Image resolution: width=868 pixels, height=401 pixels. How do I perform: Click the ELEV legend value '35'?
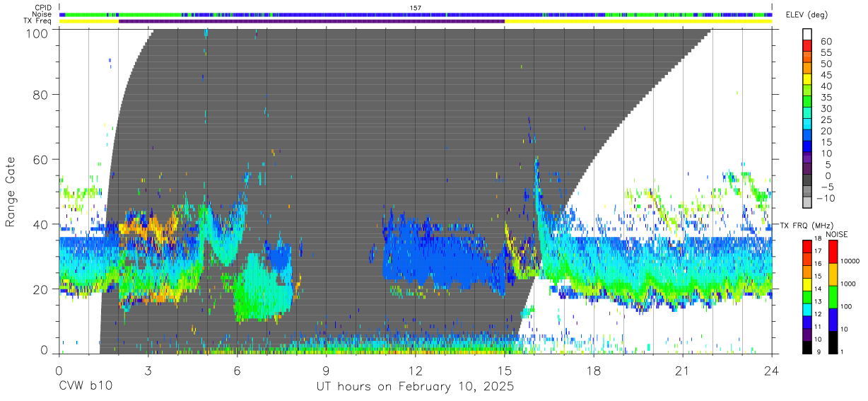click(x=826, y=98)
